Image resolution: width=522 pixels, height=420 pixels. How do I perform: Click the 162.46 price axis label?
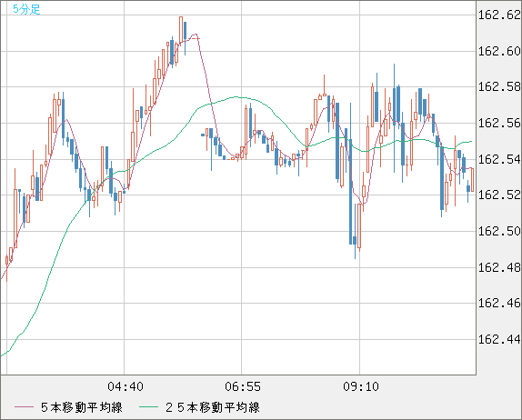[x=499, y=304]
